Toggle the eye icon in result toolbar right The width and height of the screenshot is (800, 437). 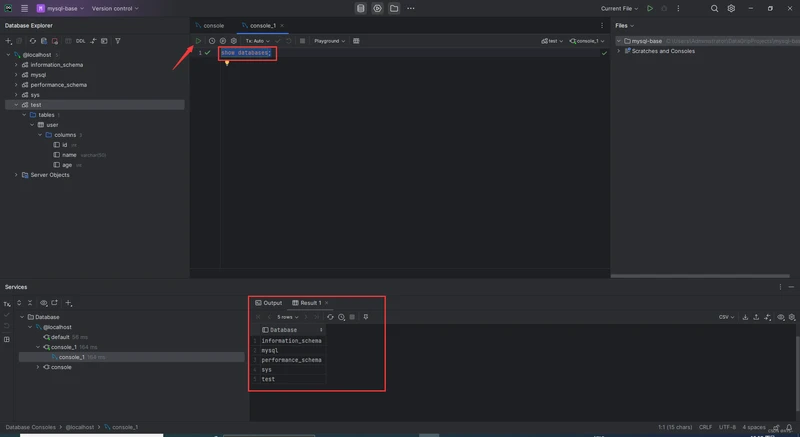(x=781, y=317)
